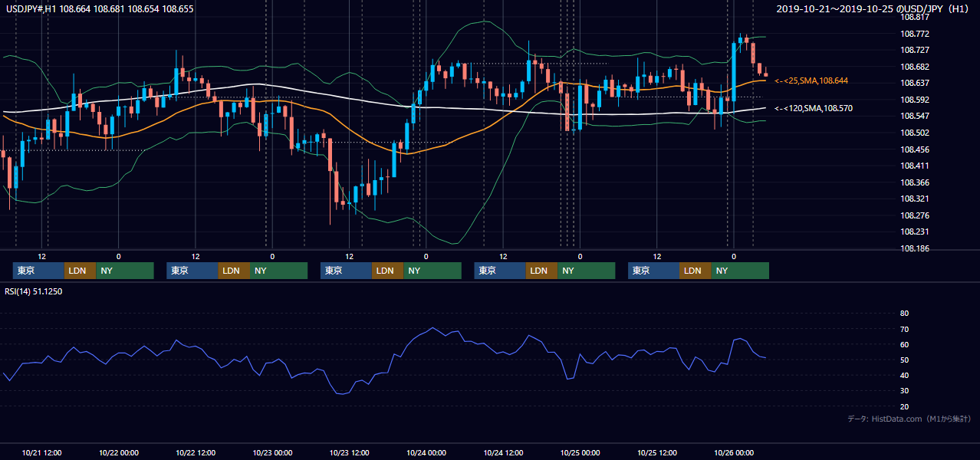The image size is (980, 460).
Task: Click the 10/24 12:00 time axis label
Action: (503, 452)
